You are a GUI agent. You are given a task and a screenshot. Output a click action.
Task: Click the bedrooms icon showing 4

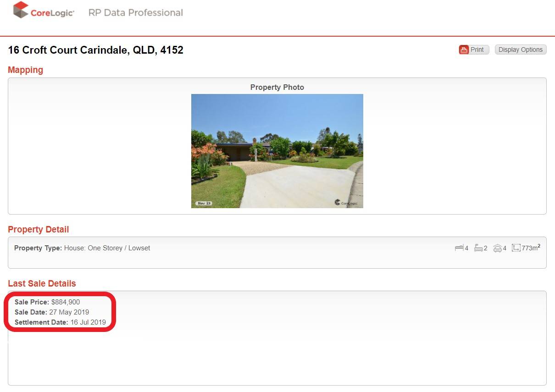[x=459, y=248]
